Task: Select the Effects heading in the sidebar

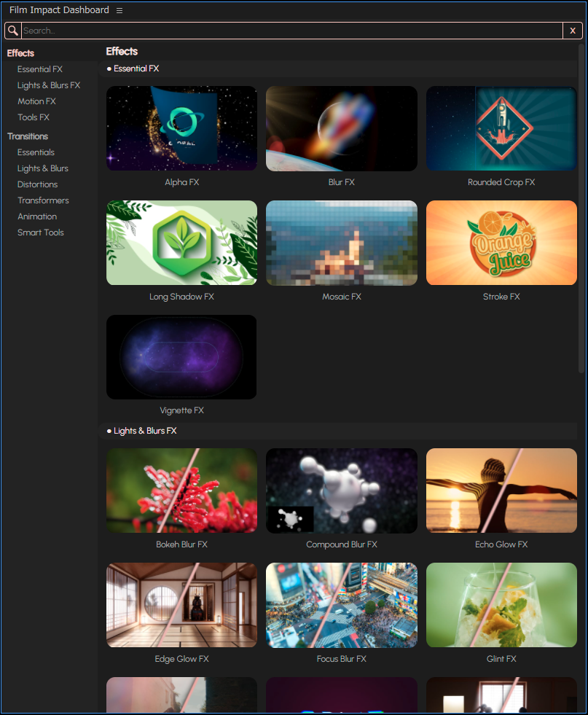Action: pos(20,53)
